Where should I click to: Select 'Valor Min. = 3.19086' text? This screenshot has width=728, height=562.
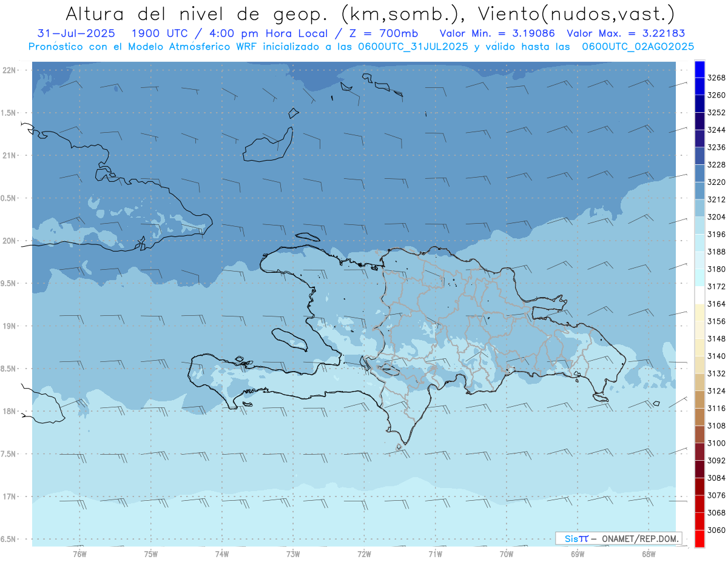(x=497, y=33)
